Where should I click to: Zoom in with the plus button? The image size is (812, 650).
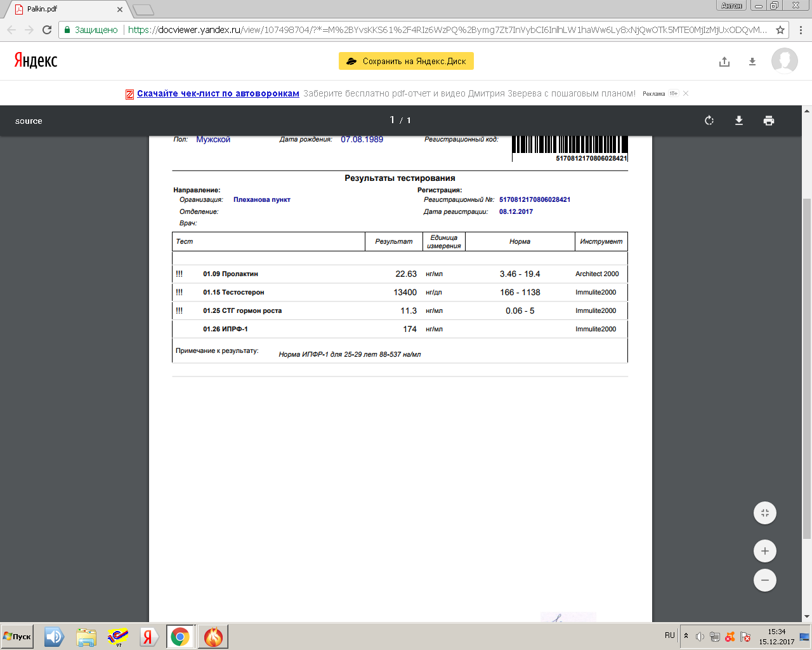coord(765,551)
